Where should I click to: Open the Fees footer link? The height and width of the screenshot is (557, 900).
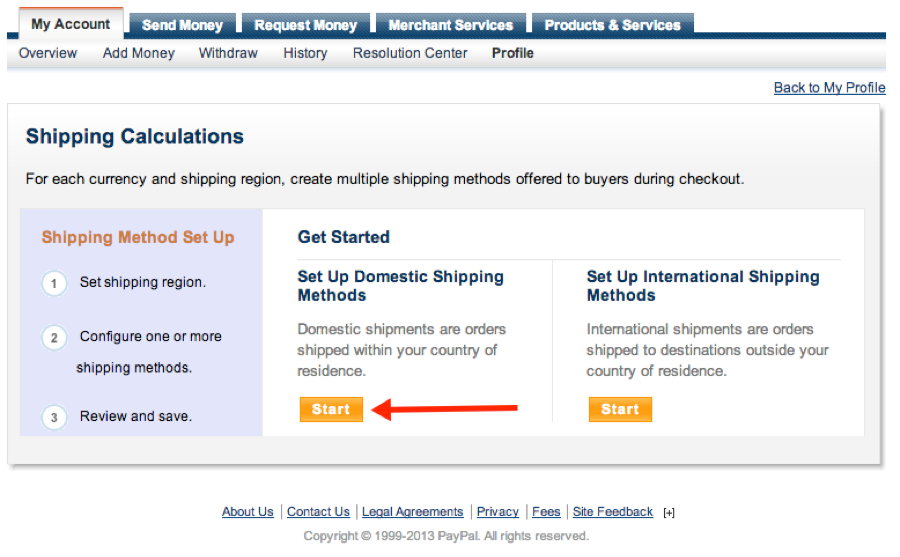click(x=546, y=512)
